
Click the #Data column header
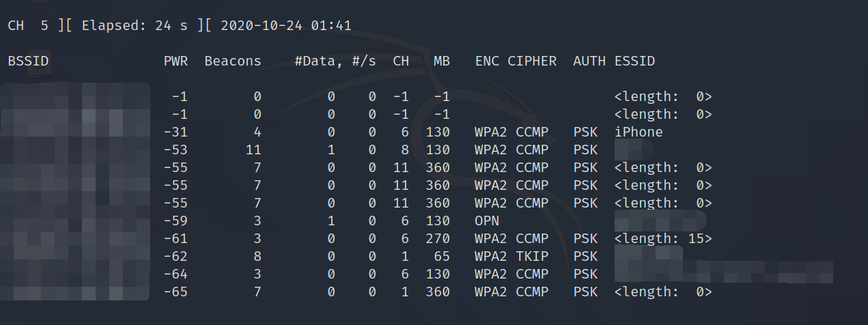click(318, 61)
